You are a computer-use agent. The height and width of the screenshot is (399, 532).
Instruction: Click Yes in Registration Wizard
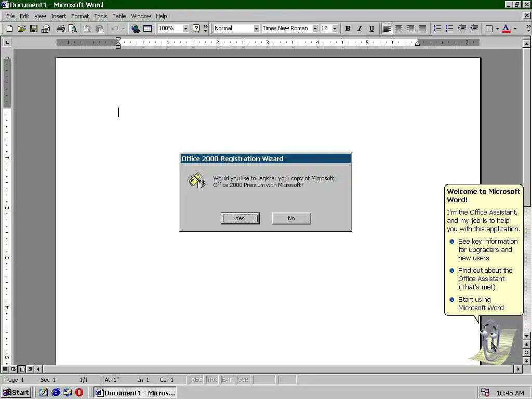[x=240, y=218]
